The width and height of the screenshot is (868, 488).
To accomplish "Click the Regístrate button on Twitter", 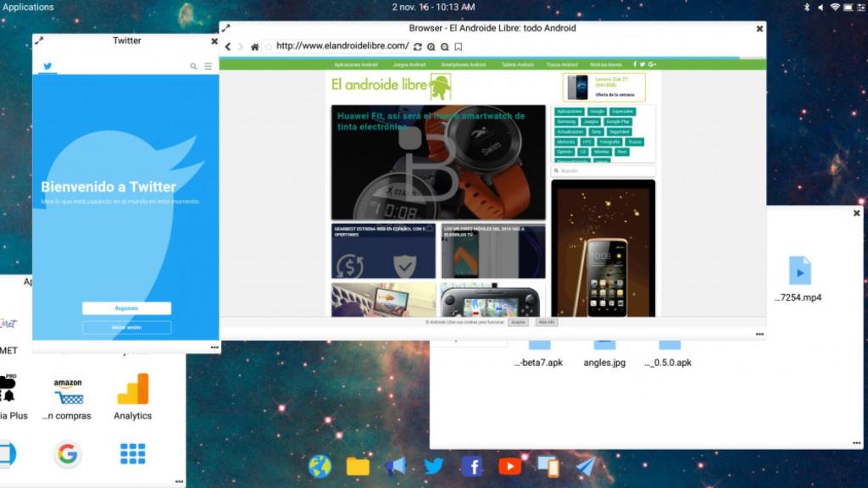I will [126, 308].
